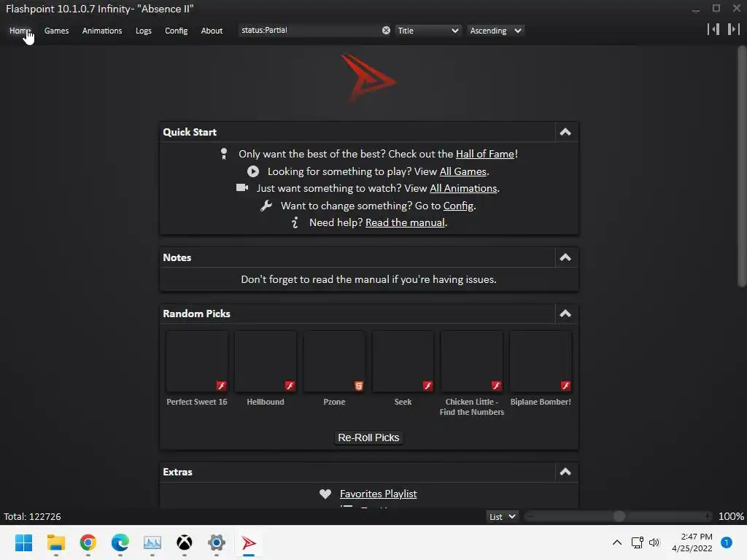Click the network icon in system tray

click(x=638, y=542)
